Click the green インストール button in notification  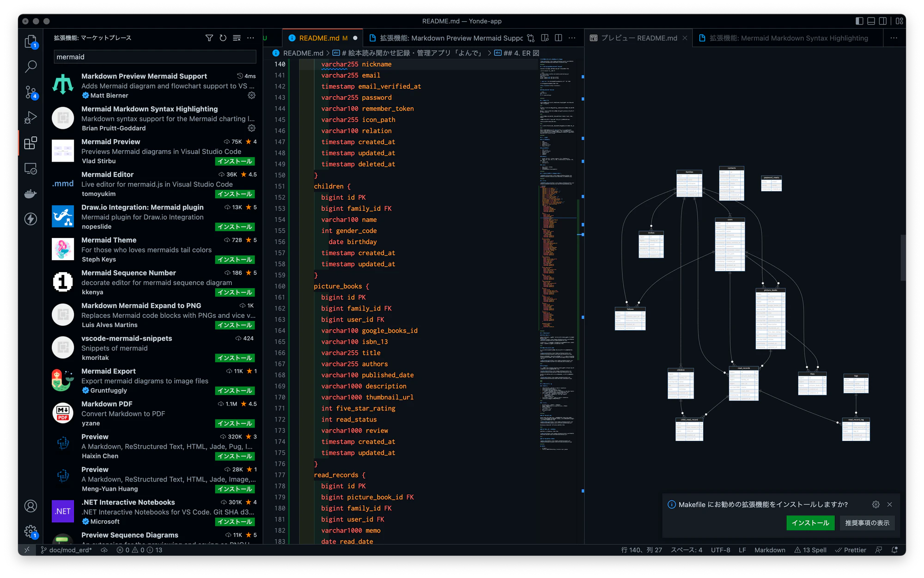[810, 523]
